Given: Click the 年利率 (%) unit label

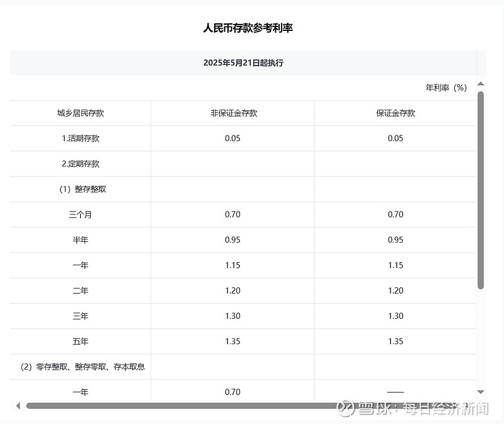Looking at the screenshot, I should [x=446, y=88].
